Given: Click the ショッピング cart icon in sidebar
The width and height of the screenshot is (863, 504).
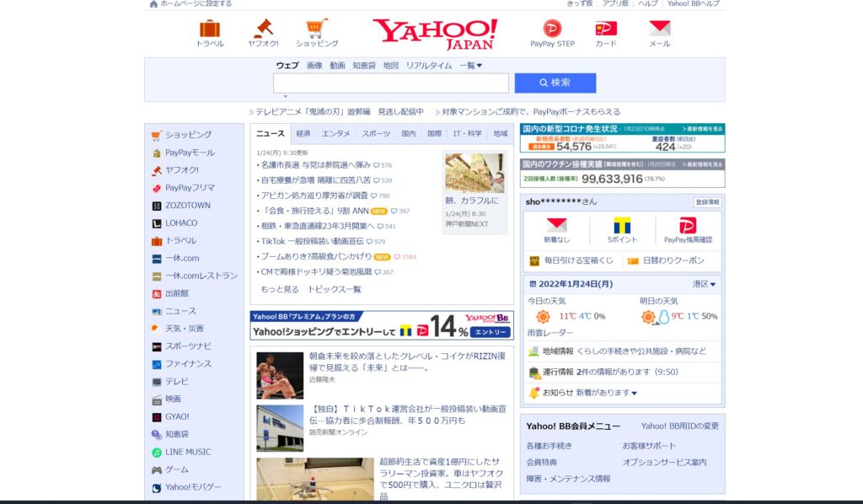Looking at the screenshot, I should click(x=156, y=135).
